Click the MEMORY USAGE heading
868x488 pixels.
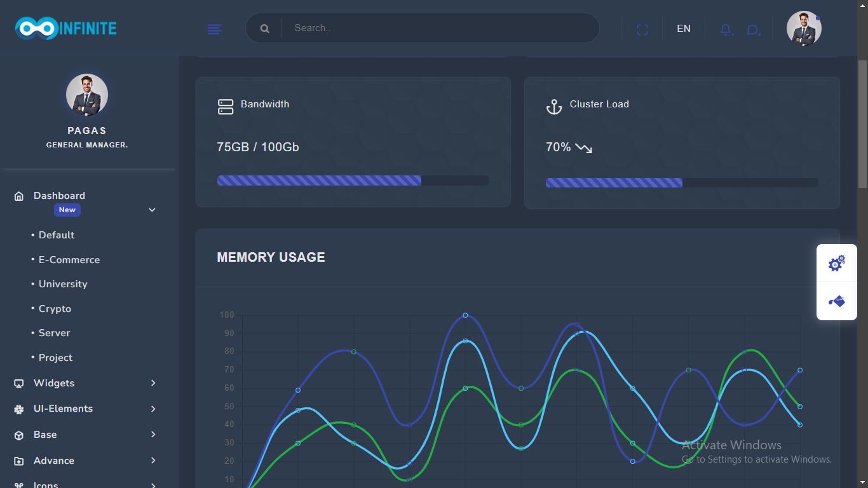pyautogui.click(x=271, y=257)
